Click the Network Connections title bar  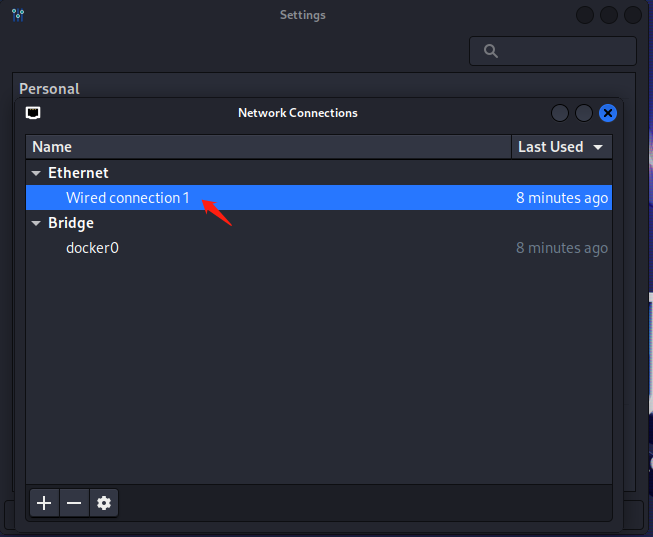tap(297, 113)
